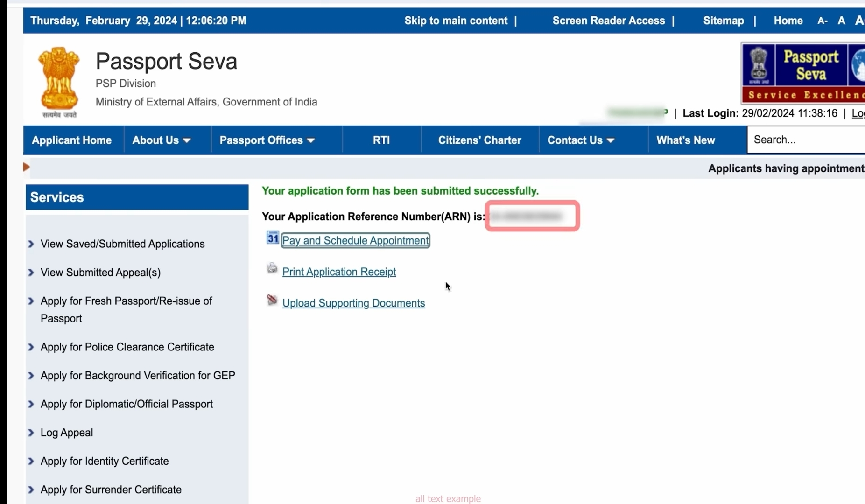Open Apply for Police Clearance Certificate
The width and height of the screenshot is (865, 504).
coord(127,347)
